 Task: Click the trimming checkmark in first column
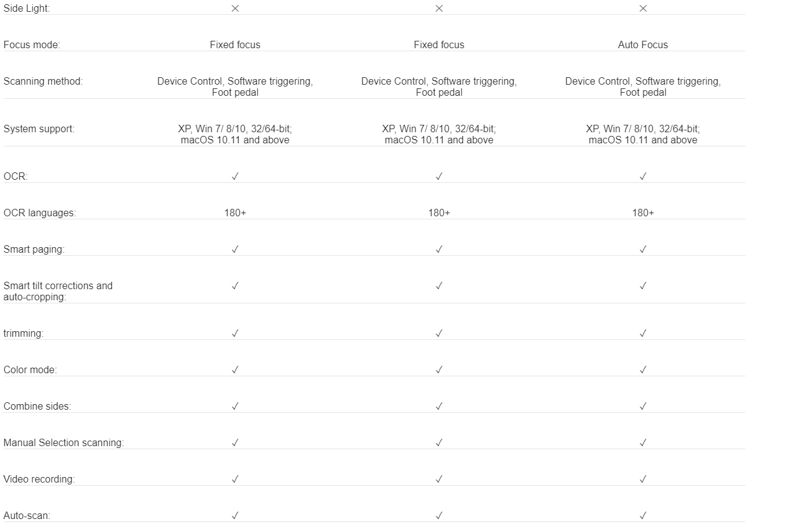[235, 333]
